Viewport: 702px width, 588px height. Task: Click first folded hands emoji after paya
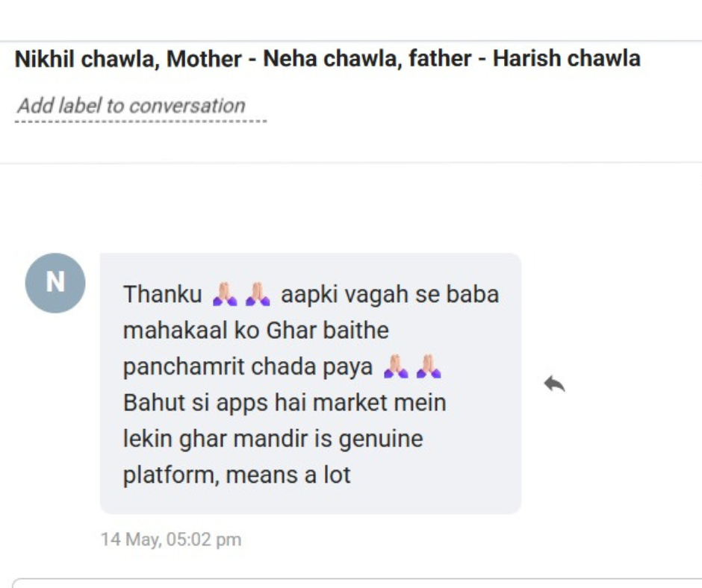point(396,366)
